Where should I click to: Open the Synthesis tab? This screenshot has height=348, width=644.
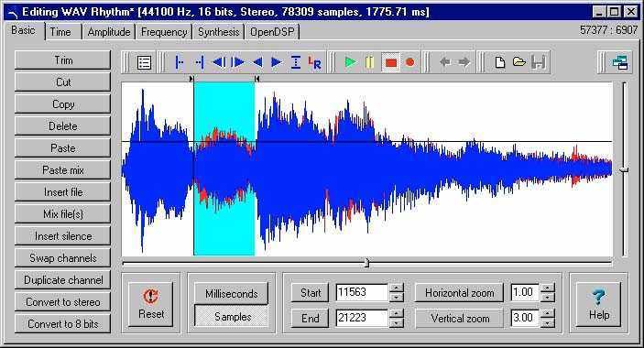click(x=219, y=32)
